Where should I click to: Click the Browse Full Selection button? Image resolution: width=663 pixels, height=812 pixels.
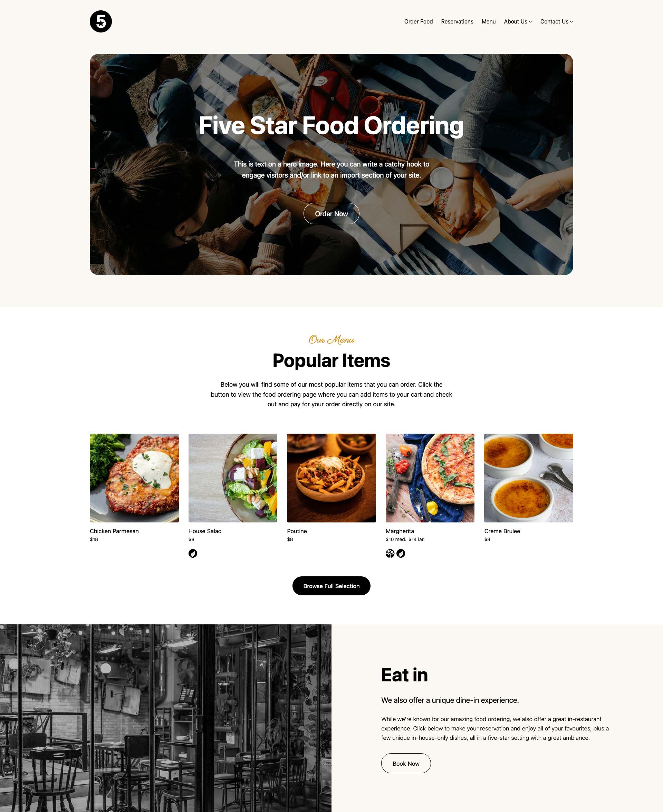[331, 585]
